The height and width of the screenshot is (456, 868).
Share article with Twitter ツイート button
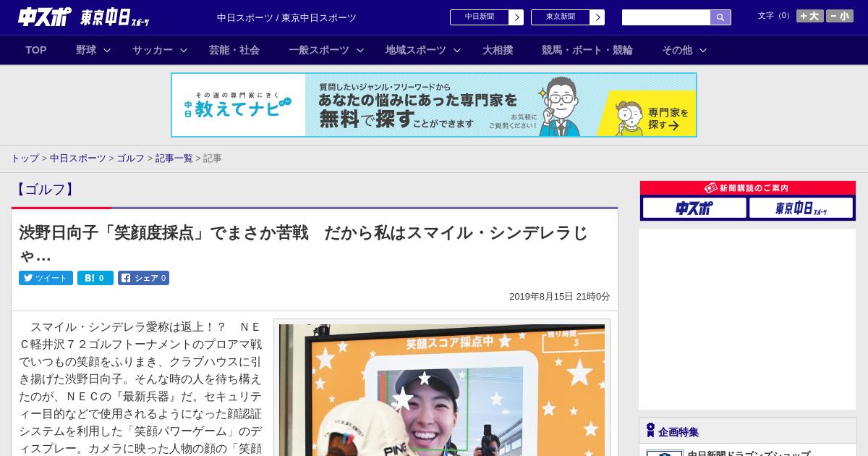[x=46, y=278]
